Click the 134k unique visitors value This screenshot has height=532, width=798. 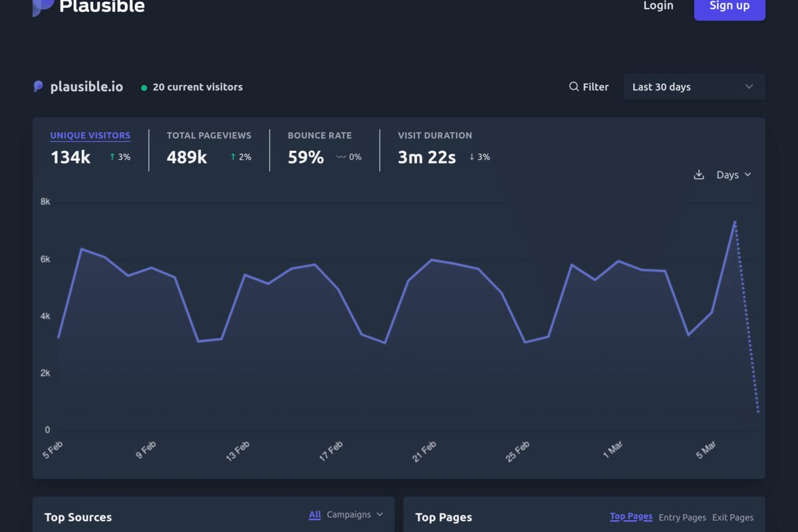70,157
